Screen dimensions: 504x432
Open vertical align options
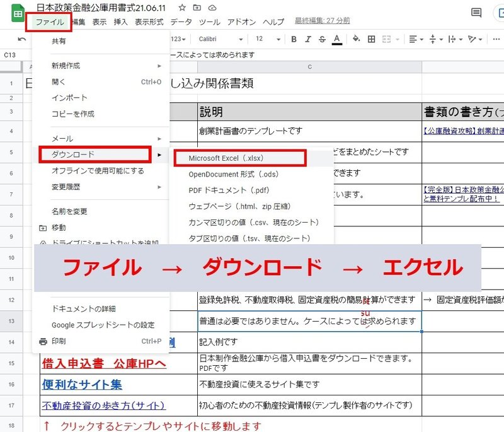click(x=436, y=39)
